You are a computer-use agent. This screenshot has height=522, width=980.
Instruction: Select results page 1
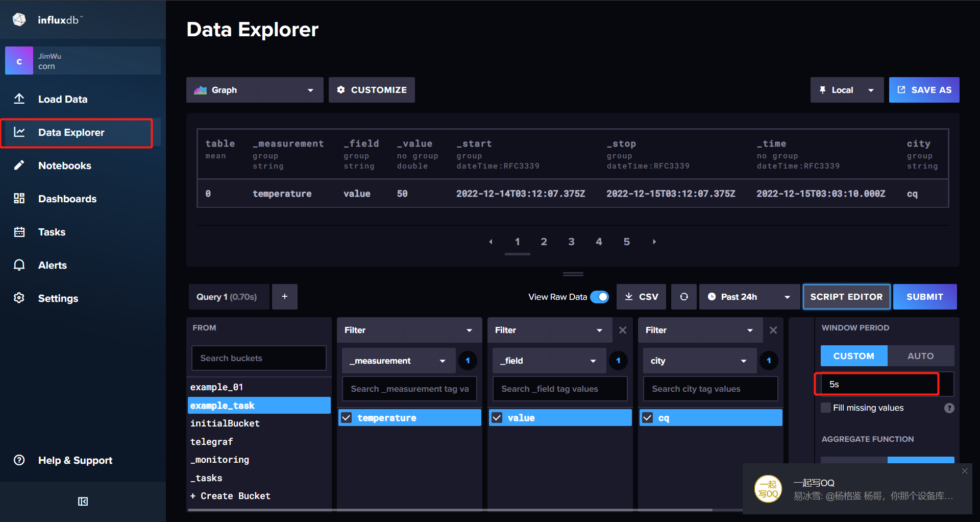tap(517, 242)
